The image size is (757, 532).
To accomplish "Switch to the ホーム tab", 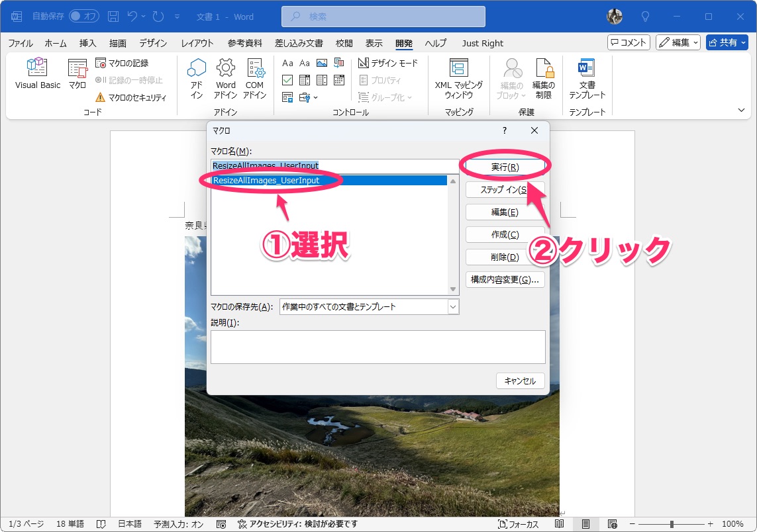I will click(x=55, y=43).
